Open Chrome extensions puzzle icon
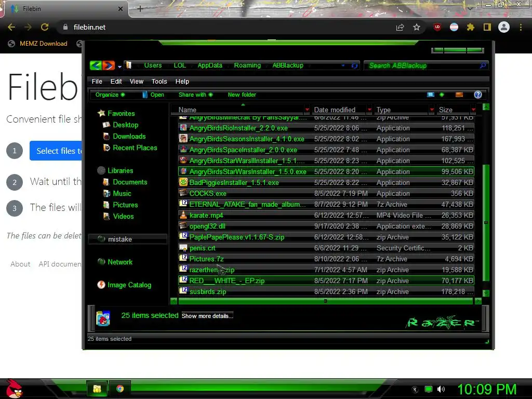 pyautogui.click(x=470, y=27)
